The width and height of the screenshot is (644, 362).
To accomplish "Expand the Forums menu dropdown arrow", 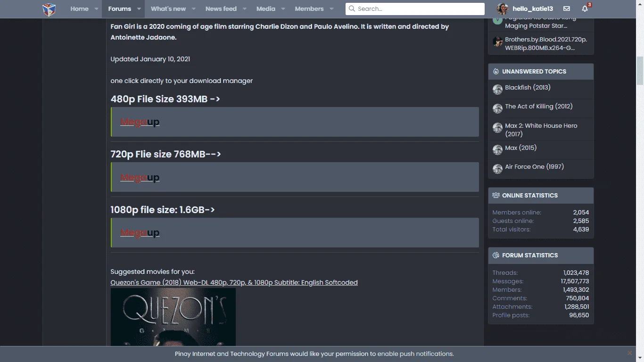I will pyautogui.click(x=139, y=9).
